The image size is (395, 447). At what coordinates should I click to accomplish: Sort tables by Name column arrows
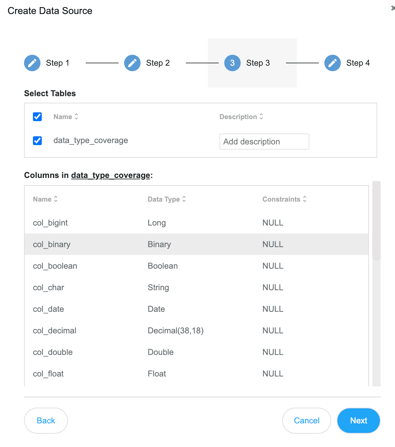tap(76, 116)
